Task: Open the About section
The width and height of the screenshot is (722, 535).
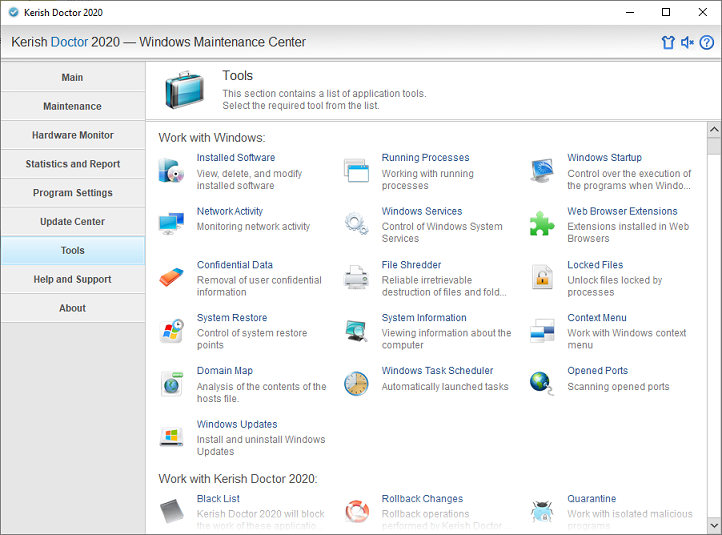Action: [73, 308]
